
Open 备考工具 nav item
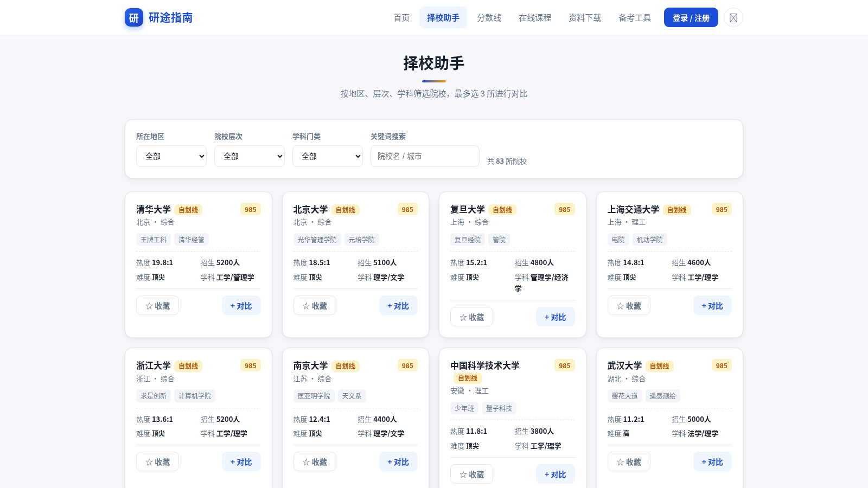[x=635, y=17]
